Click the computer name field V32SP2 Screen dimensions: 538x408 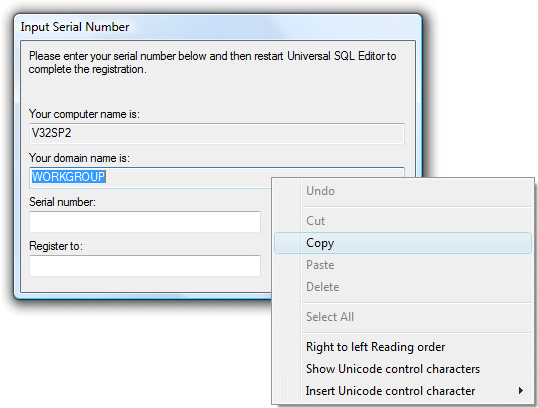[x=217, y=133]
